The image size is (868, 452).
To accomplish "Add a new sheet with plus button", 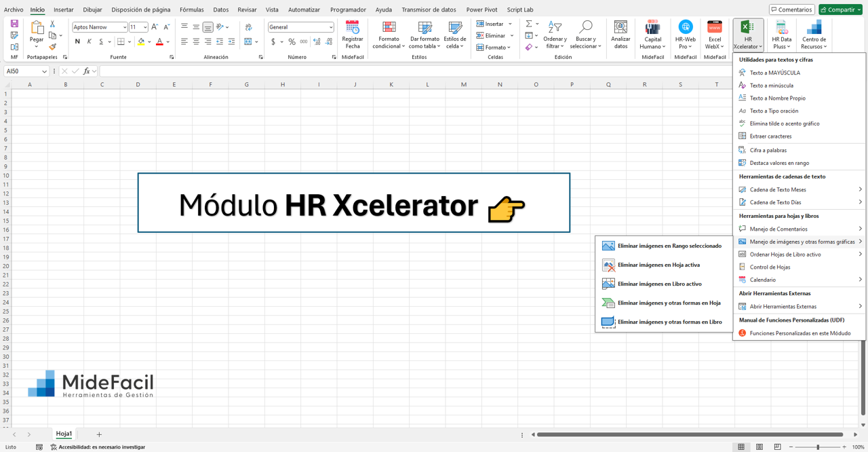I will click(99, 434).
